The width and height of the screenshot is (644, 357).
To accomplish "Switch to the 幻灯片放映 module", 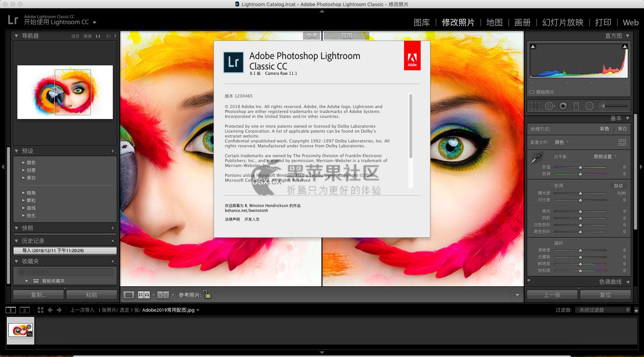I will click(563, 22).
